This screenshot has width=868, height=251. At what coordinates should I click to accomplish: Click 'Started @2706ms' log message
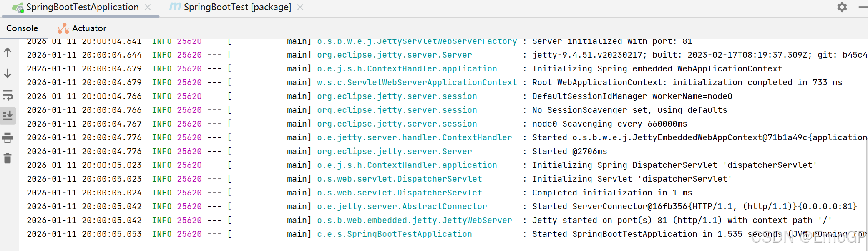(570, 151)
